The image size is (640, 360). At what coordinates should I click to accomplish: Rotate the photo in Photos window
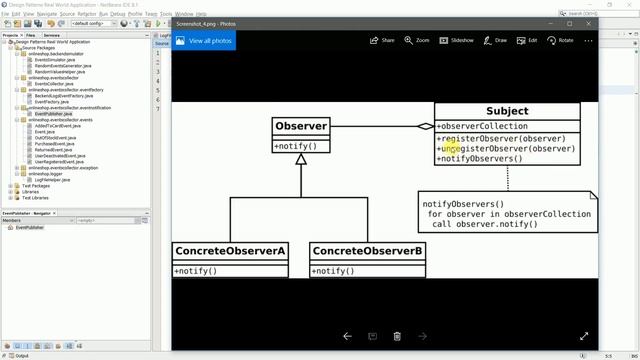pyautogui.click(x=560, y=40)
